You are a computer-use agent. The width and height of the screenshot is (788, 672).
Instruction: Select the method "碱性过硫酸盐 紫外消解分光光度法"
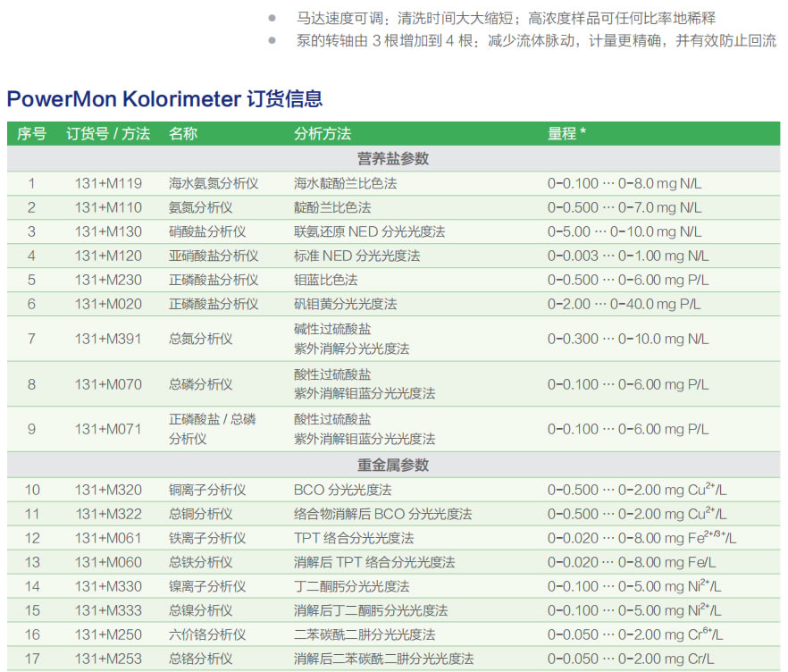[352, 339]
